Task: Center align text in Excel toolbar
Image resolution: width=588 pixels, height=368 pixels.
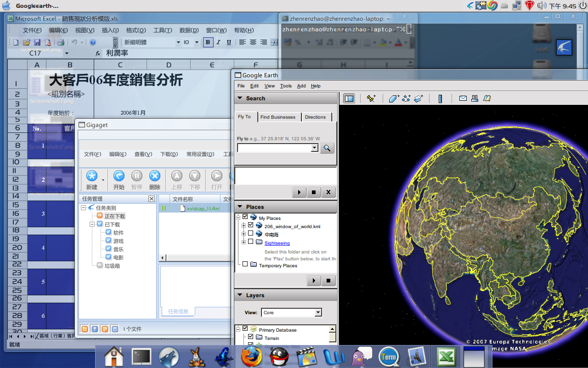Action: (x=253, y=42)
